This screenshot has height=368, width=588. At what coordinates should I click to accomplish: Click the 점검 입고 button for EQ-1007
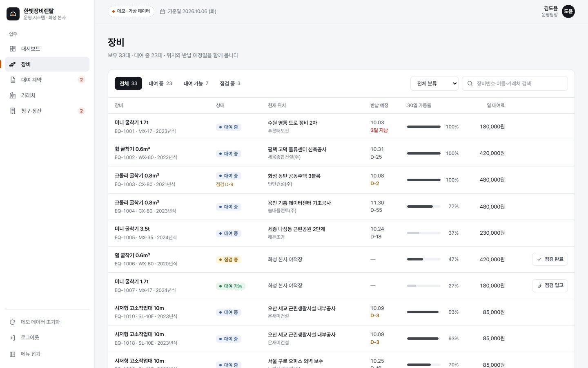pos(550,286)
